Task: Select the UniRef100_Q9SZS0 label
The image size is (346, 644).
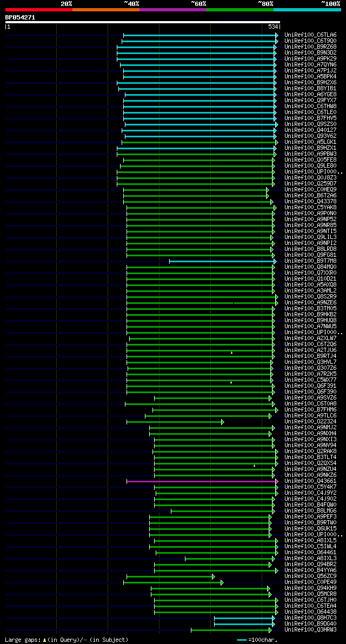Action: (x=310, y=124)
